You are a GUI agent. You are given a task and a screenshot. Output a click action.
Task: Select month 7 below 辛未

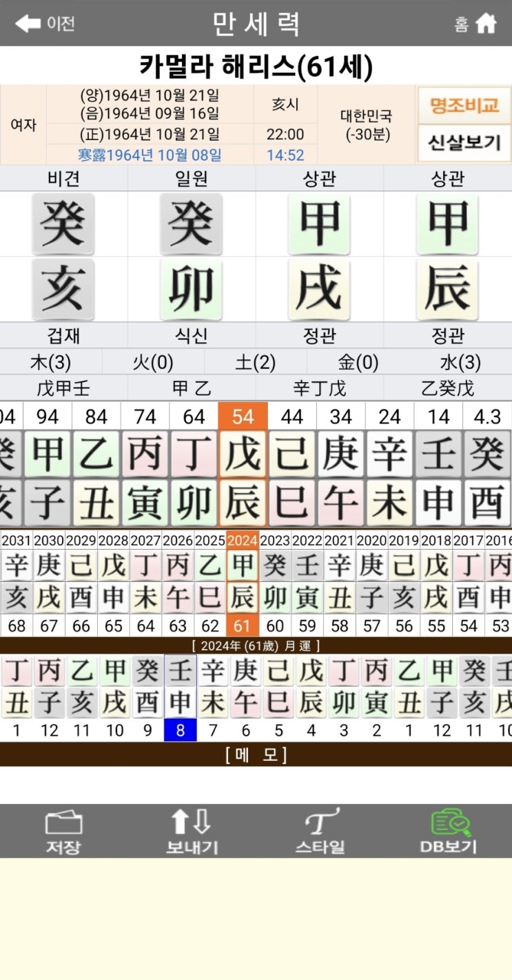[x=214, y=730]
